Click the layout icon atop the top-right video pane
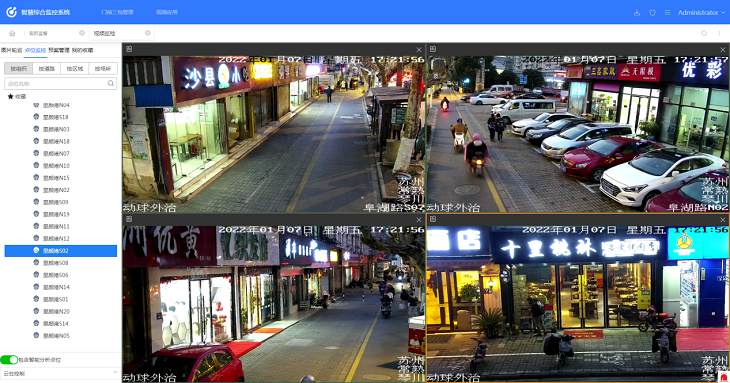Image resolution: width=730 pixels, height=383 pixels. (433, 49)
